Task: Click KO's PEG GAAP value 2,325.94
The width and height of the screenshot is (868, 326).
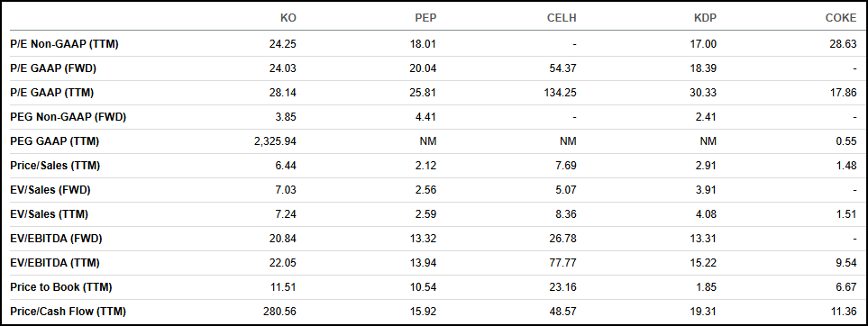Action: (x=275, y=141)
